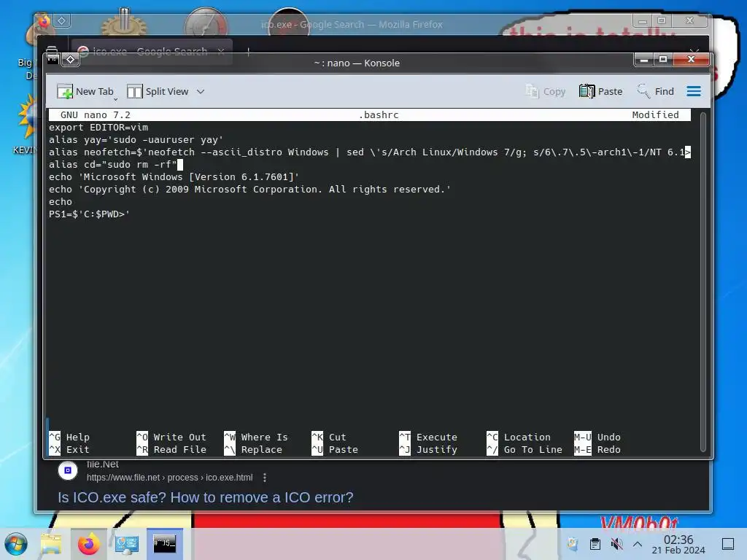The width and height of the screenshot is (747, 560).
Task: Click the file.net result URL in Firefox
Action: pos(169,478)
